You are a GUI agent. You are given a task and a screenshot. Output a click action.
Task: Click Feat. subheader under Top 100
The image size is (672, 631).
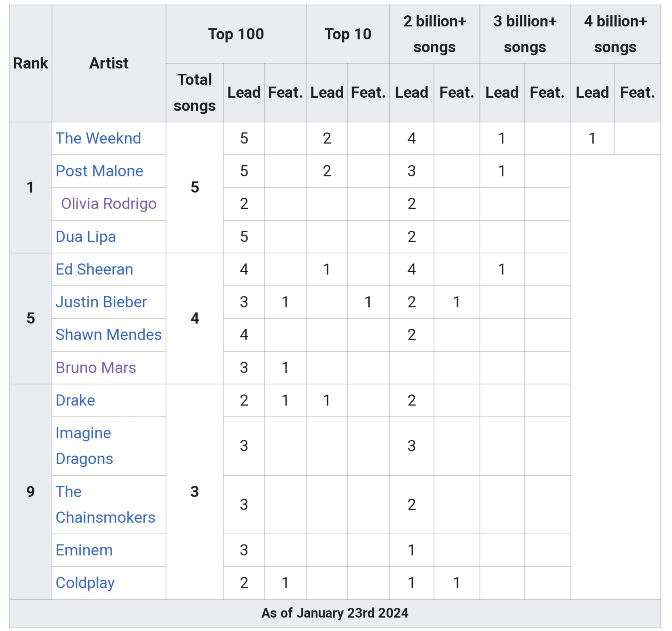[285, 92]
